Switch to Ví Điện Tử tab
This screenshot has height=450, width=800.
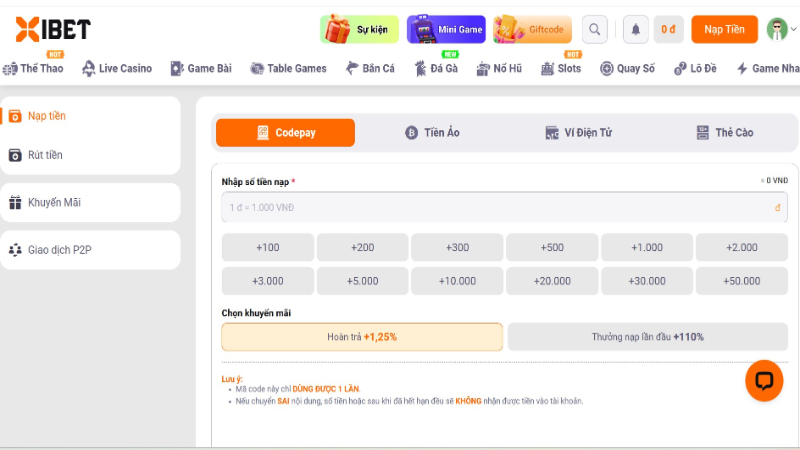[578, 133]
